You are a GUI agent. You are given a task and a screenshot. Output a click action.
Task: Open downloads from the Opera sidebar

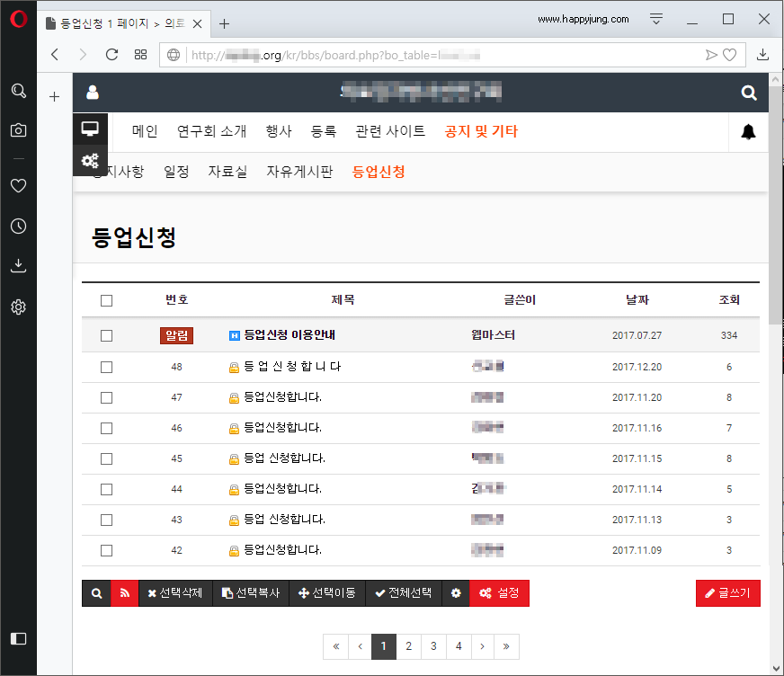tap(18, 265)
